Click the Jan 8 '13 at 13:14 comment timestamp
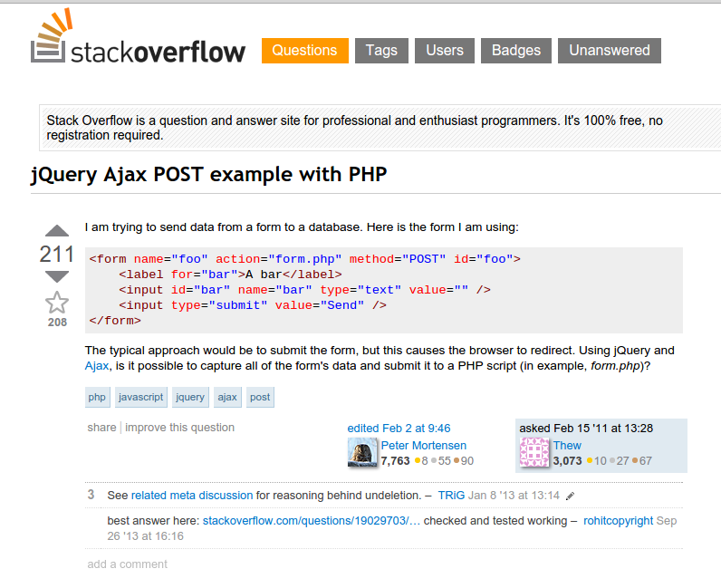 (x=514, y=496)
